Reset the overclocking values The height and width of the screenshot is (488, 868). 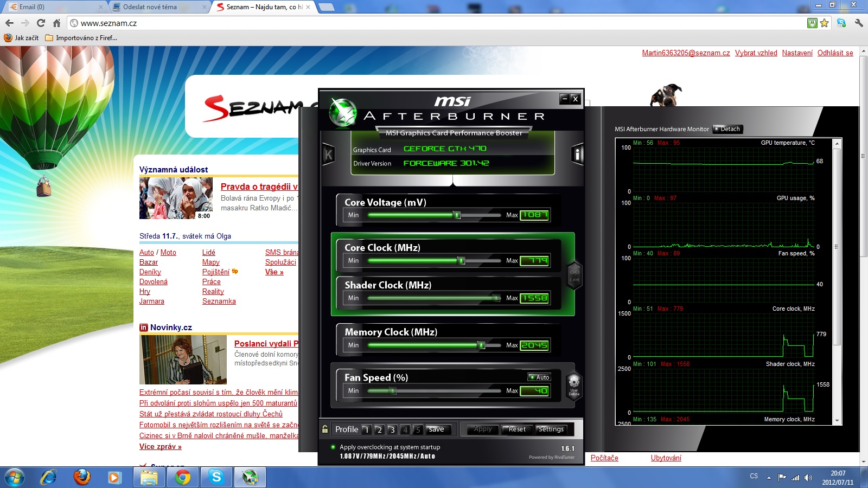pyautogui.click(x=517, y=429)
